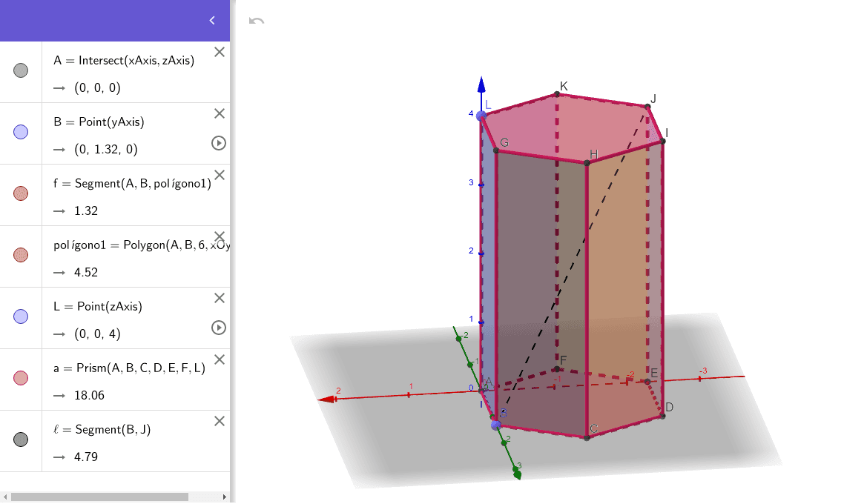
Task: Hide prism a using its circle marker
Action: coord(21,378)
